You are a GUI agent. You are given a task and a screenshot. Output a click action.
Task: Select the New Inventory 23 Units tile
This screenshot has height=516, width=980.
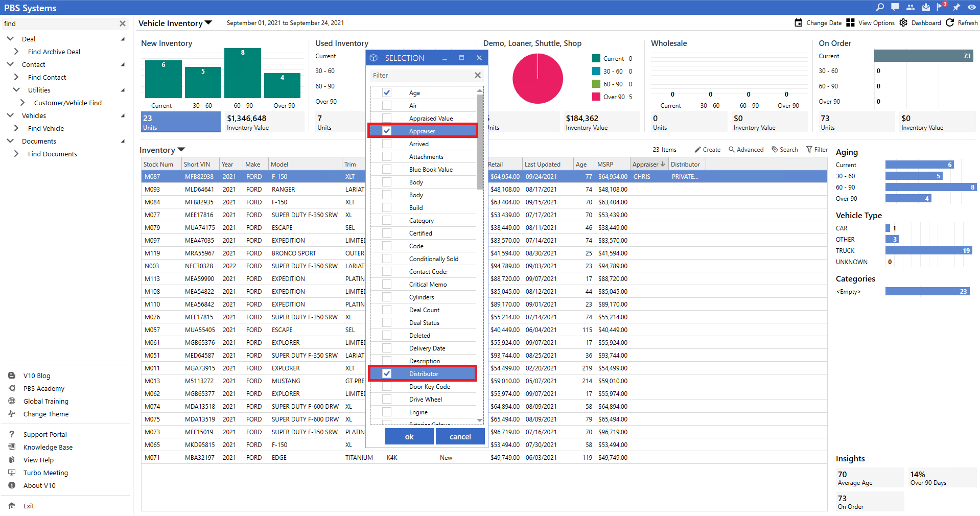pos(181,122)
